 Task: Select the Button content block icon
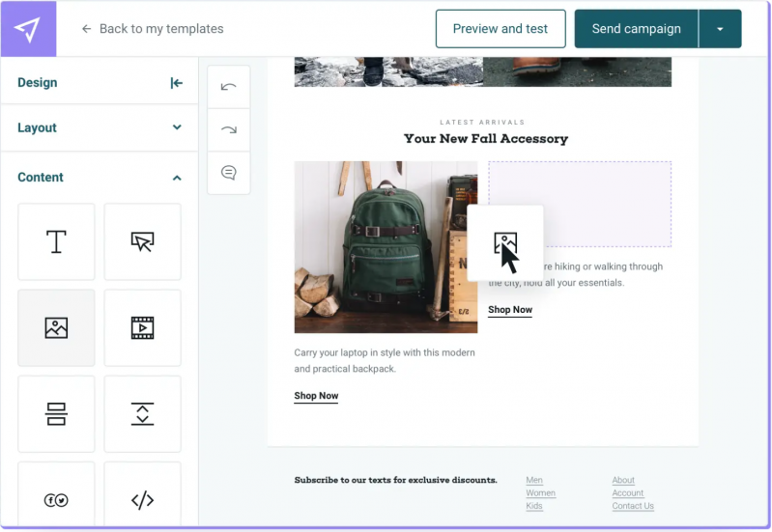(142, 241)
